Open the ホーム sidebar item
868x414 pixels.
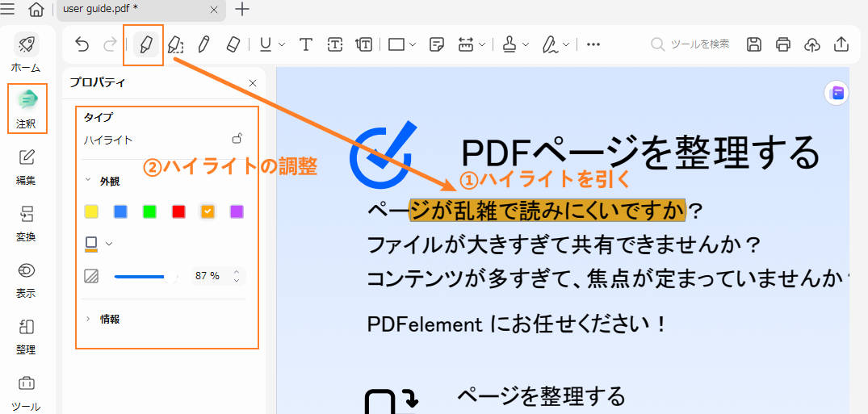tap(26, 53)
